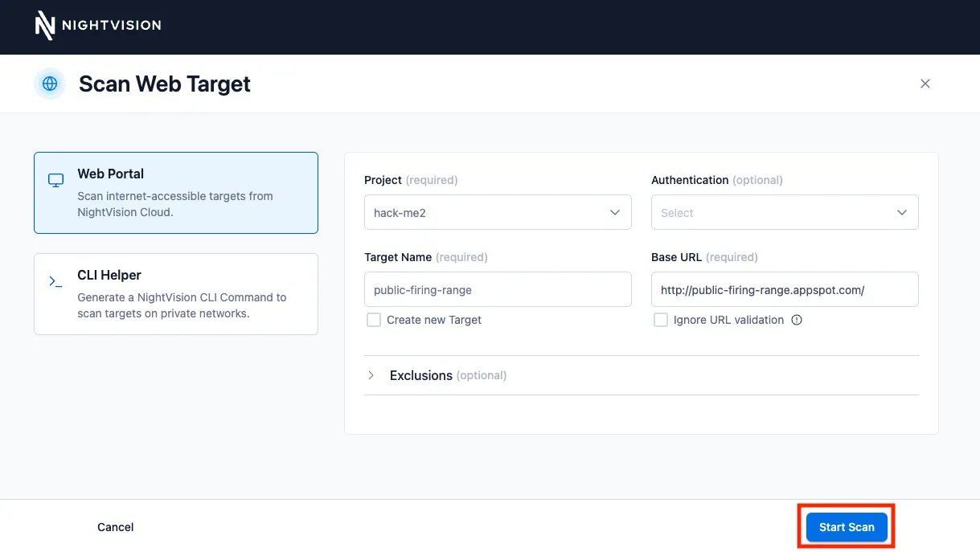
Task: Click the Base URL input field
Action: [785, 289]
